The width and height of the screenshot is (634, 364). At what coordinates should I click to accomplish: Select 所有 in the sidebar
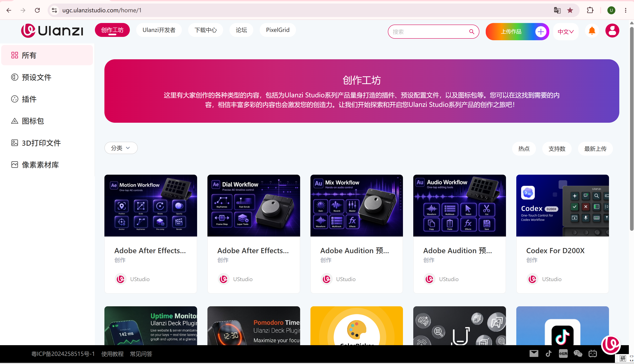47,55
